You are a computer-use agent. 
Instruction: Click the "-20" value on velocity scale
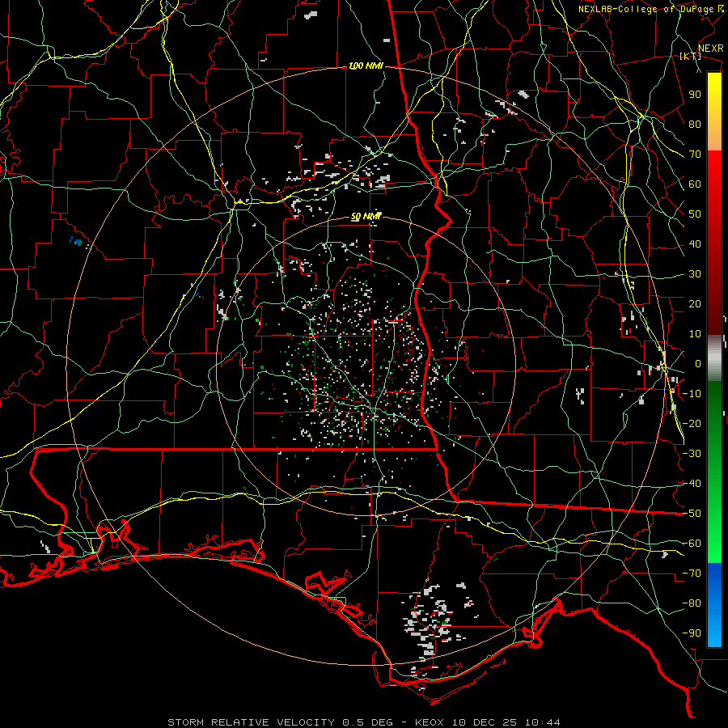[692, 423]
